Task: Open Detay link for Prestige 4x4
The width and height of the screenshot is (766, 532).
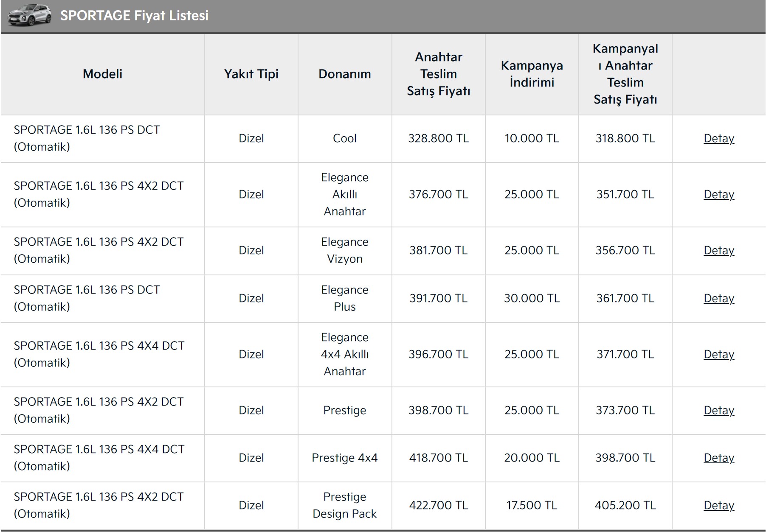Action: [718, 458]
